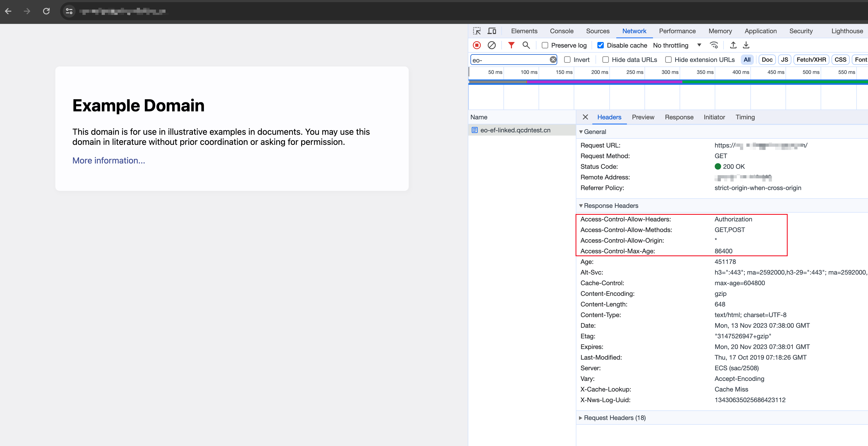This screenshot has width=868, height=446.
Task: Collapse the Response Headers section
Action: pos(581,205)
